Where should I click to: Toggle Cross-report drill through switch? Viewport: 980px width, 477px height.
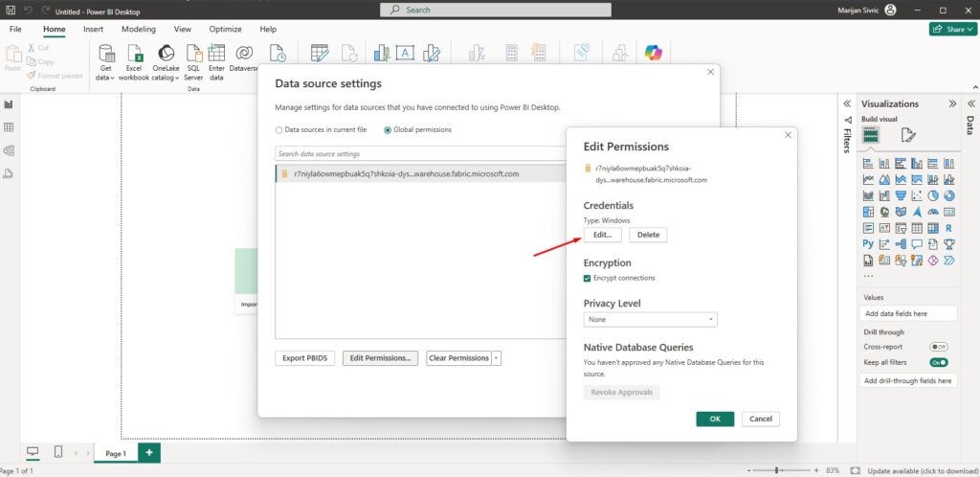coord(938,347)
